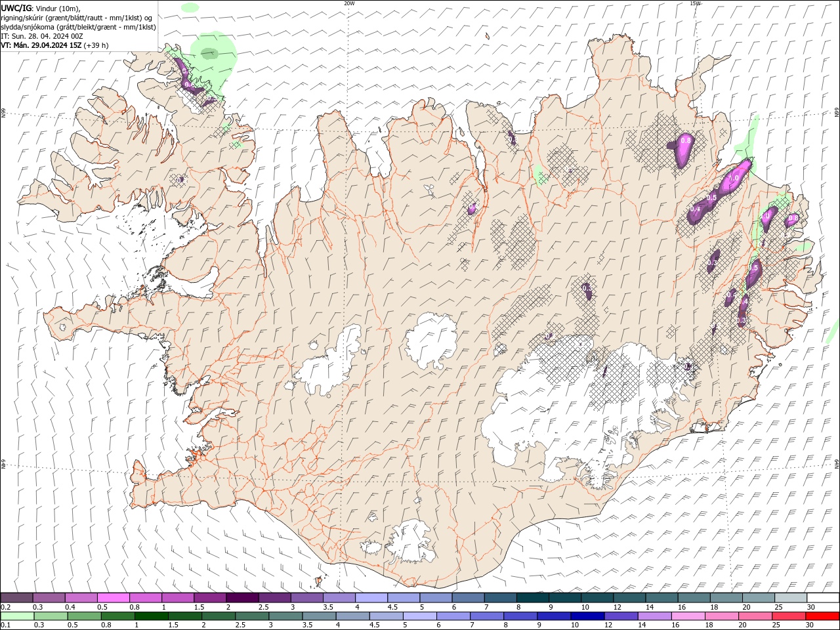Select the slydda/snjókoma legend description line

click(x=78, y=27)
